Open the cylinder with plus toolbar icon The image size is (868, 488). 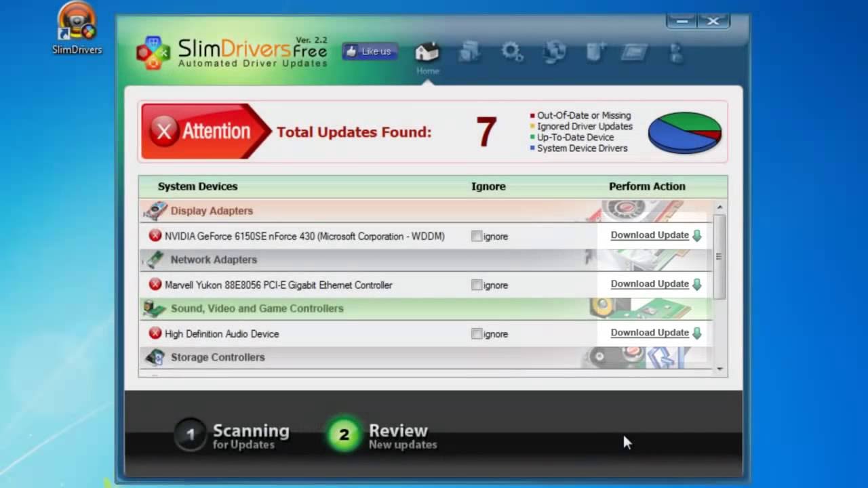pyautogui.click(x=596, y=52)
